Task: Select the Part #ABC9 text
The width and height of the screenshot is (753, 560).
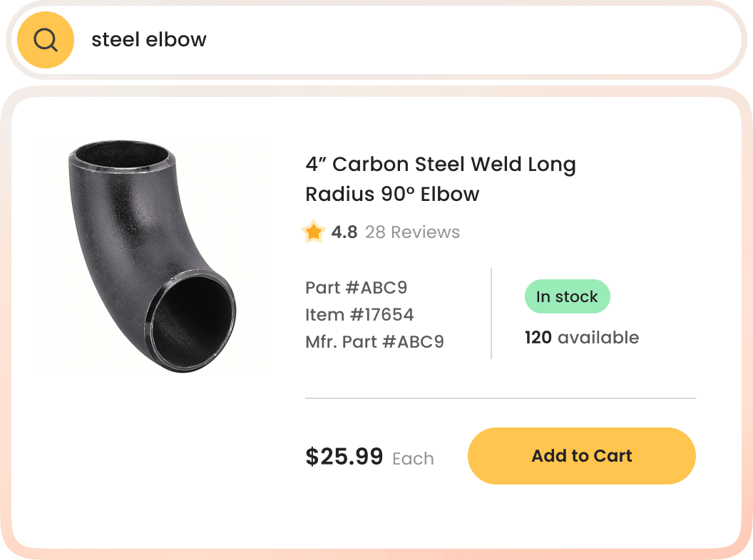Action: pyautogui.click(x=356, y=287)
